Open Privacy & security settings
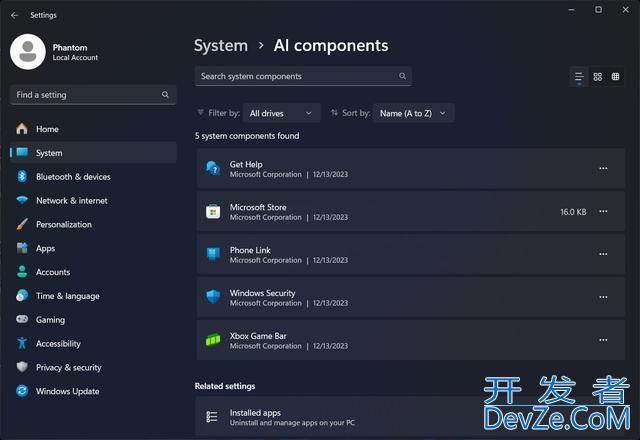Screen dimensions: 640x440 (x=93, y=367)
